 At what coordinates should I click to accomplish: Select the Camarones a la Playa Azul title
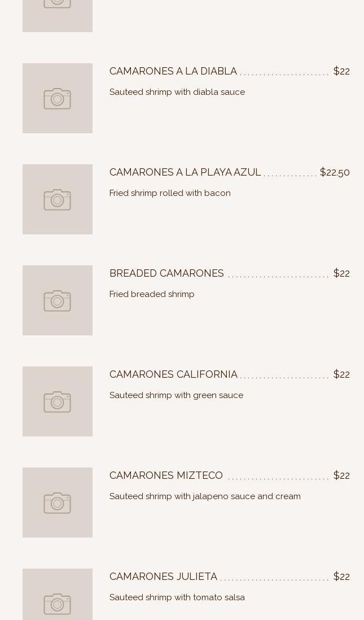pyautogui.click(x=185, y=172)
